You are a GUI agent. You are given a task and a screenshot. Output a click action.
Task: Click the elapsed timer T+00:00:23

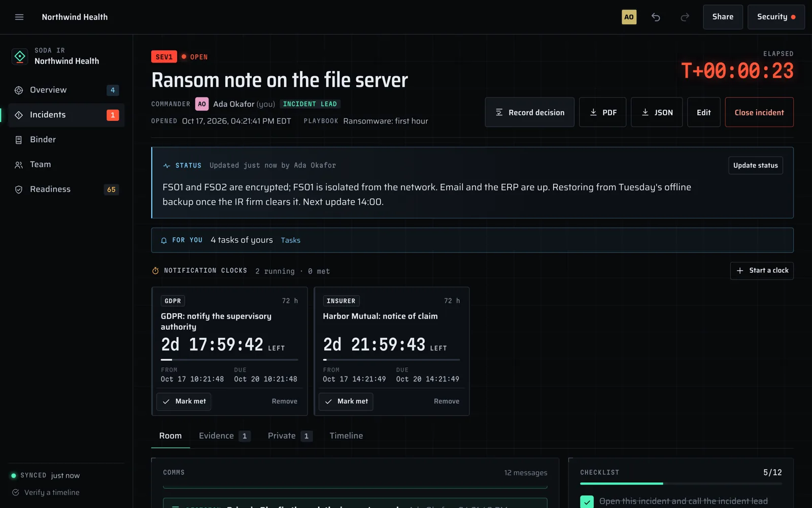coord(737,71)
